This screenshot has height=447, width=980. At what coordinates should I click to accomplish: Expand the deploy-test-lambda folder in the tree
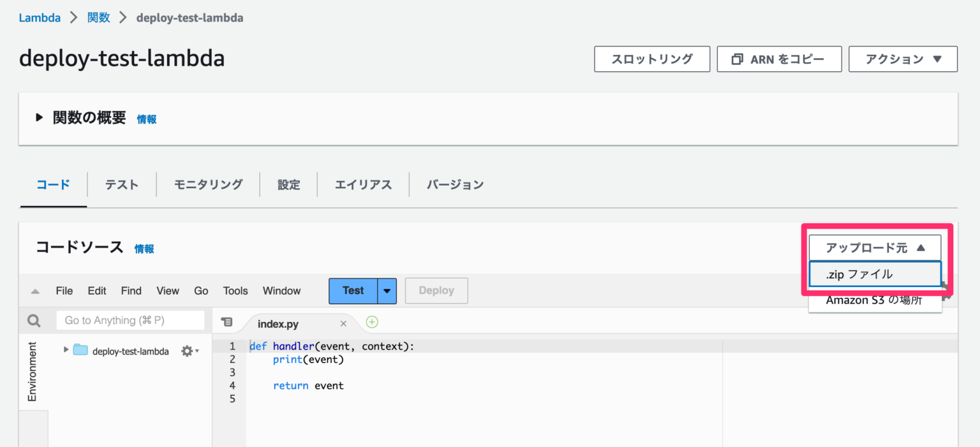click(x=66, y=351)
